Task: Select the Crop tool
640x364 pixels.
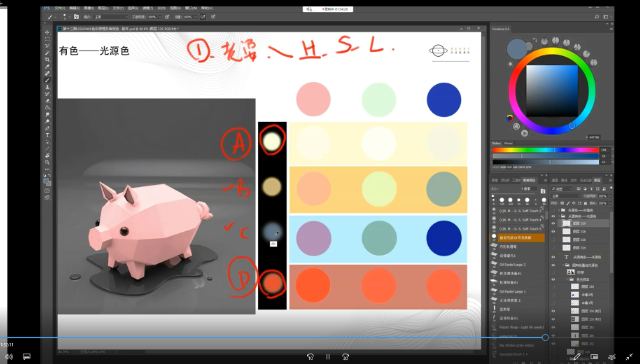Action: point(47,60)
